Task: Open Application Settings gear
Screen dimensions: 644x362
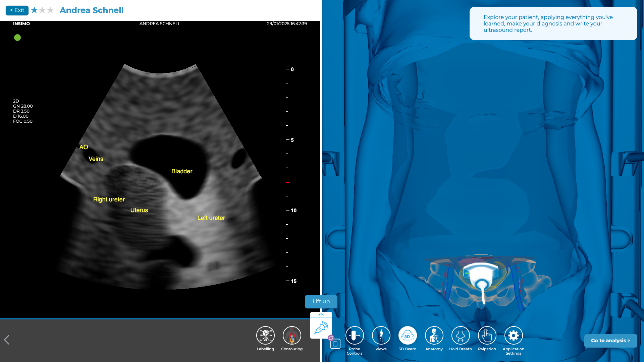Action: pos(513,335)
